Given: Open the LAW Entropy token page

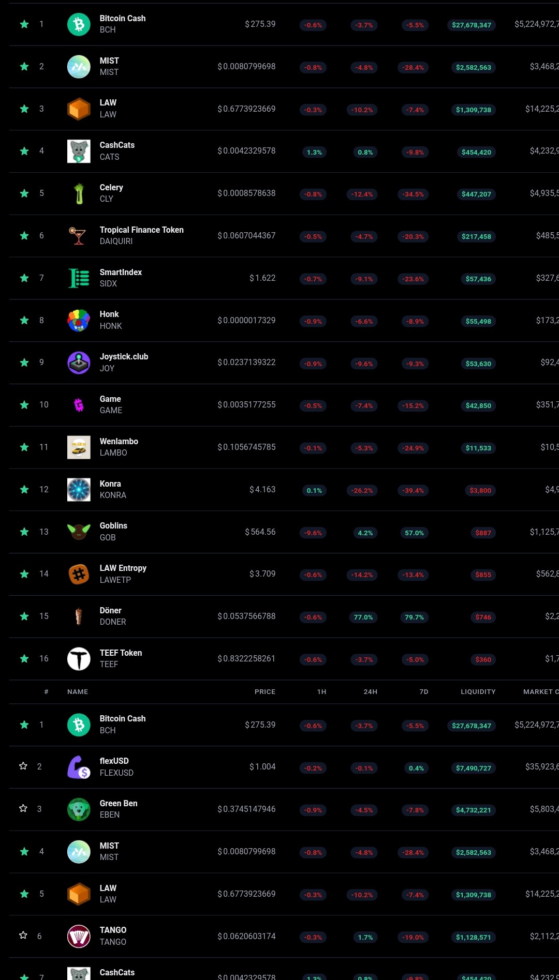Looking at the screenshot, I should click(x=123, y=568).
